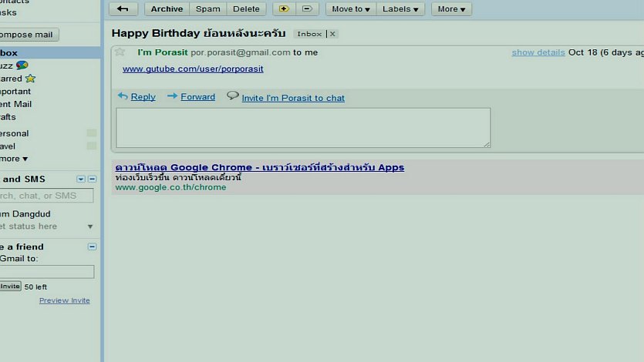Star the message from I'm Porasit

pos(120,52)
